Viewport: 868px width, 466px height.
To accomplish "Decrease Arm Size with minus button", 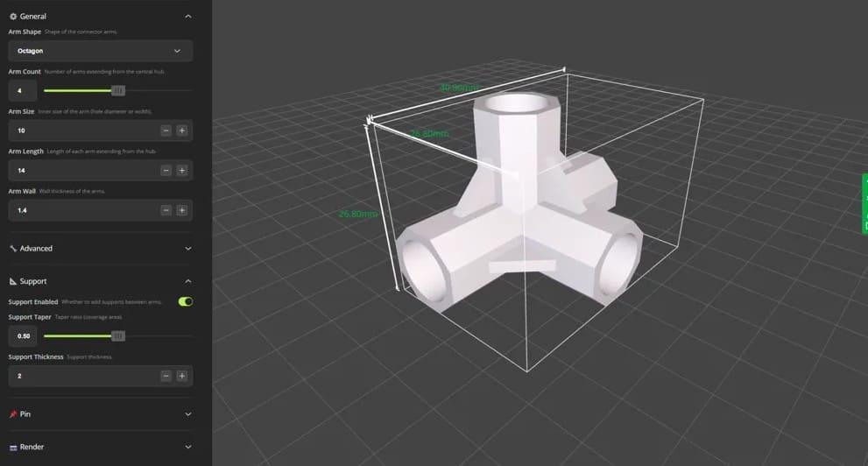I will [x=166, y=131].
